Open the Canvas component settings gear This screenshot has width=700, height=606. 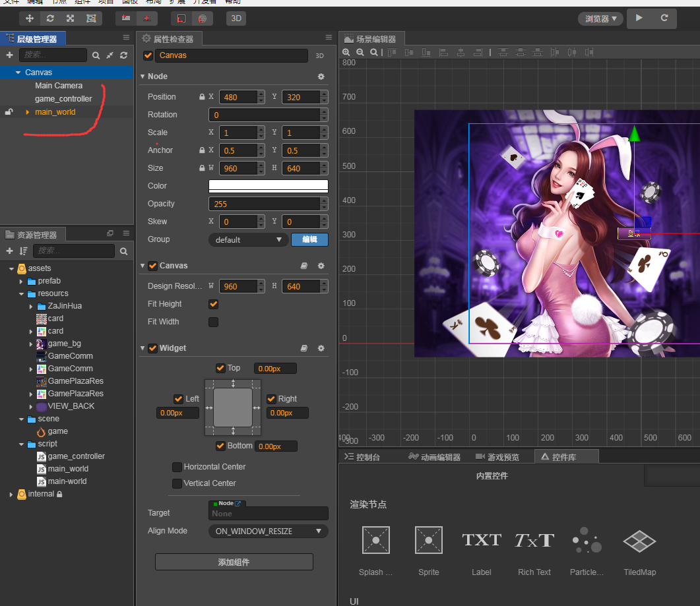coord(321,266)
